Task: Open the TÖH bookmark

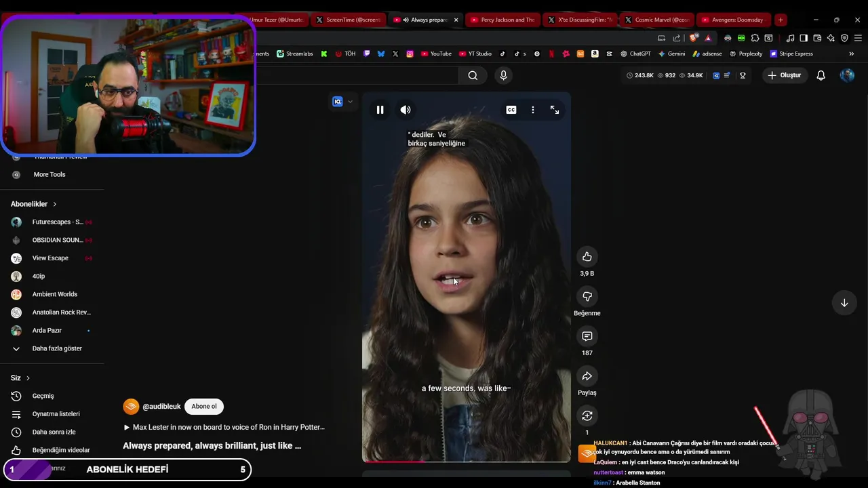Action: (345, 54)
